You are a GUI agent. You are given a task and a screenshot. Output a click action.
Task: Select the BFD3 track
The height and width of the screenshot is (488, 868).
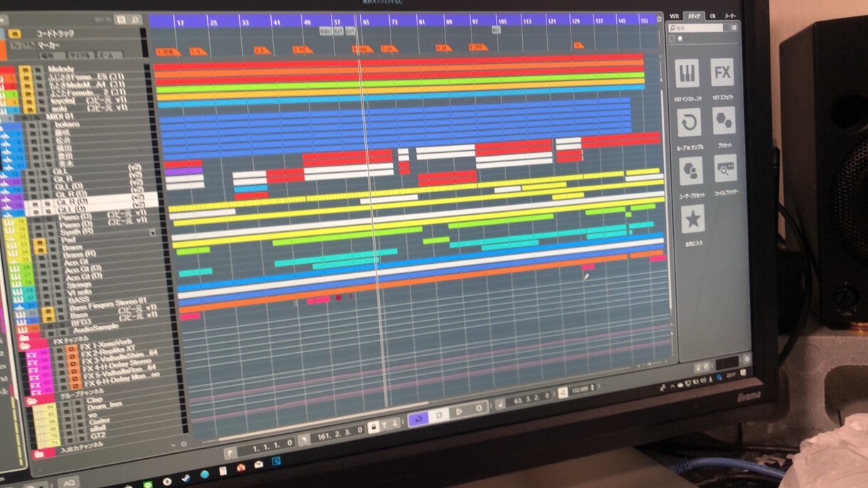point(82,322)
